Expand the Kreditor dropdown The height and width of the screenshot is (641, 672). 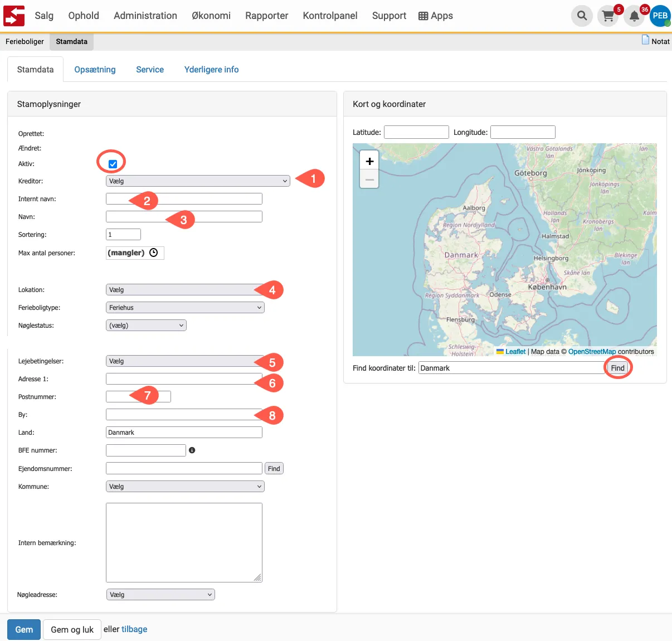tap(198, 181)
